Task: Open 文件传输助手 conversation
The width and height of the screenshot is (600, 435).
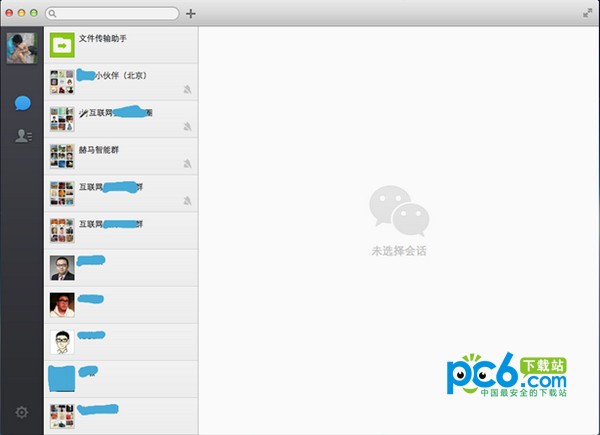Action: (121, 45)
